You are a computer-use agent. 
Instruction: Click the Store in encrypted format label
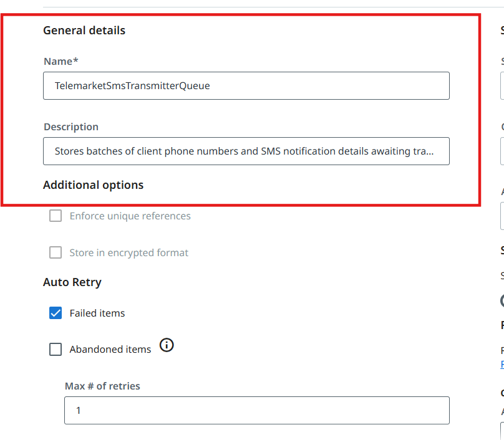[x=129, y=253]
